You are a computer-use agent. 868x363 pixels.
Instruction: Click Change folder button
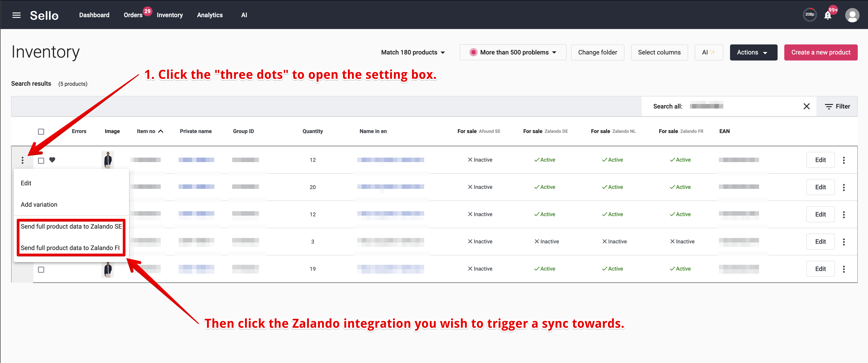tap(597, 53)
